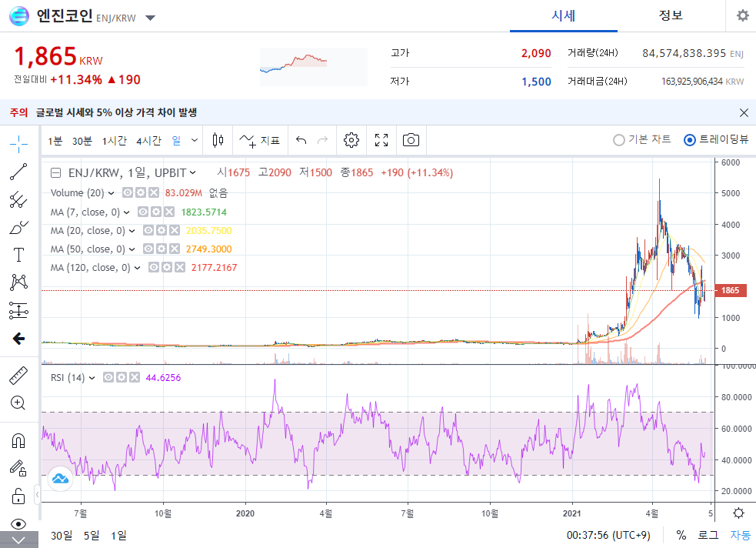Expand the MA (50, close, 0) chevron

coord(132,249)
